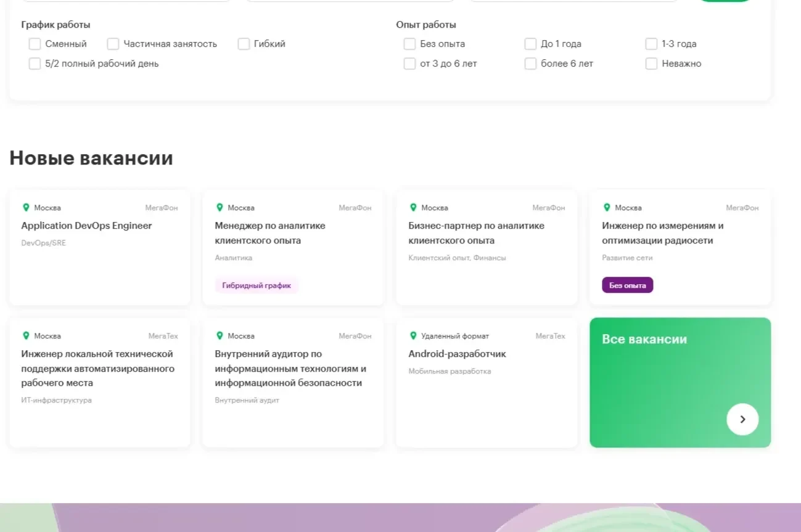The image size is (801, 532).
Task: Open the Application DevOps Engineer vacancy
Action: pos(86,226)
